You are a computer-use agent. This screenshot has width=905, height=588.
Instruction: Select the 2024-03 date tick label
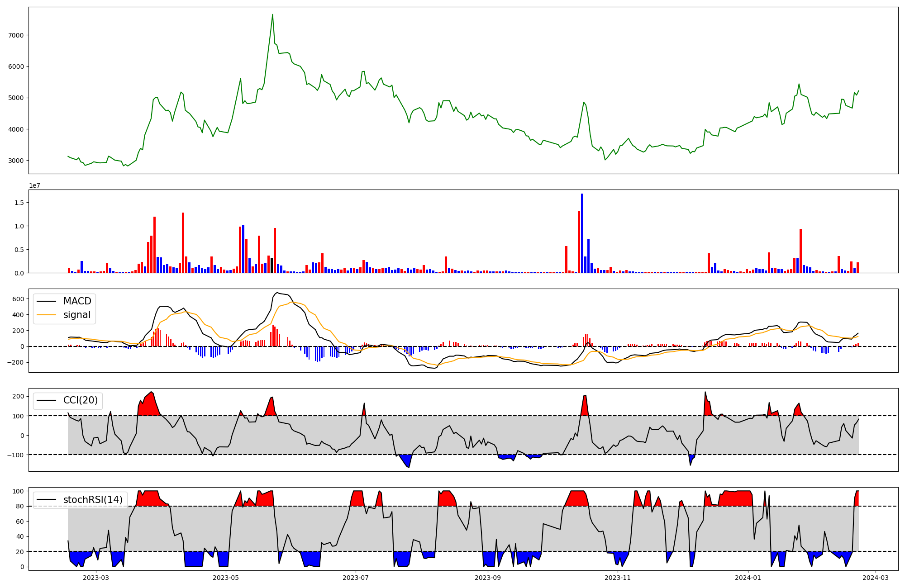[x=876, y=578]
